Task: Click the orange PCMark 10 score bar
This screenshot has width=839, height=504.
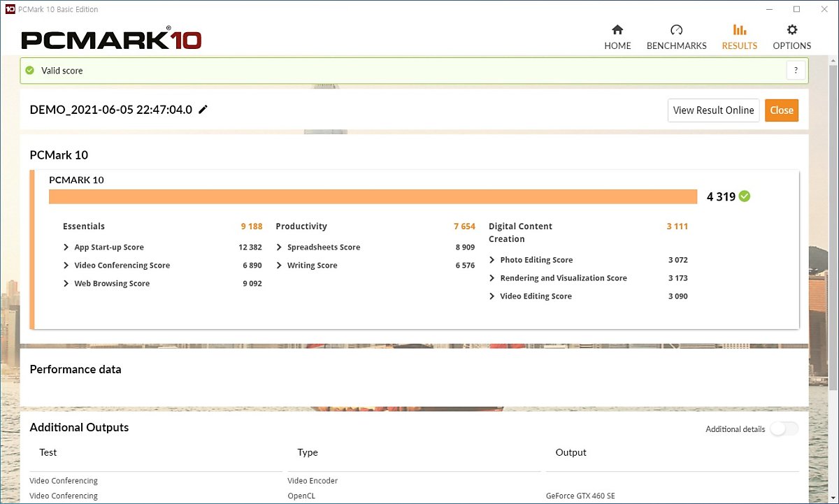Action: 373,196
